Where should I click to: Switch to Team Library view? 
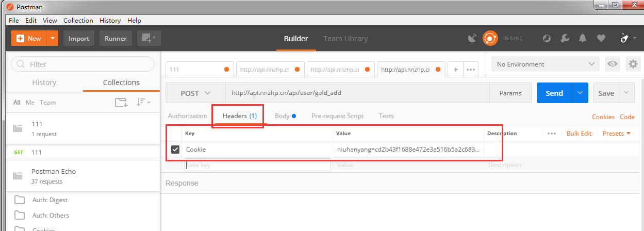click(x=345, y=39)
